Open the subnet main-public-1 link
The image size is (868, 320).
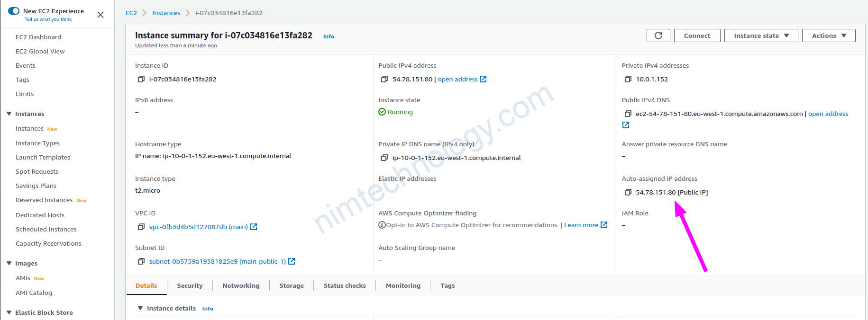point(218,261)
